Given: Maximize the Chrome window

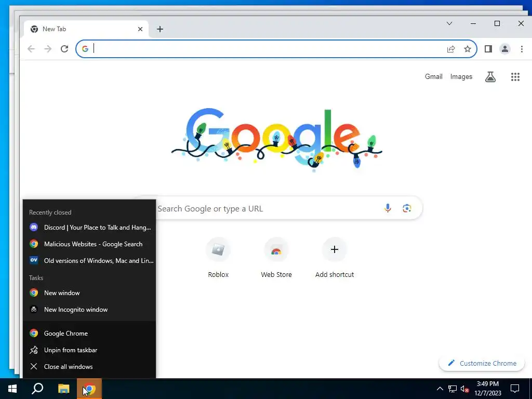Looking at the screenshot, I should (x=497, y=23).
